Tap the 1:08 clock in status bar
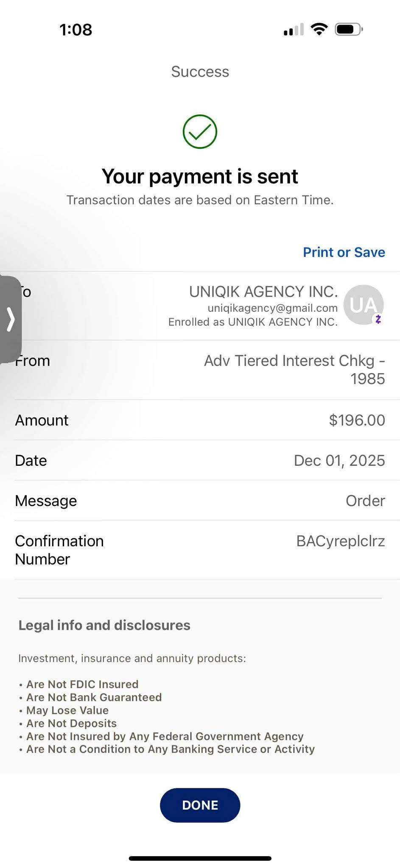 (x=76, y=30)
